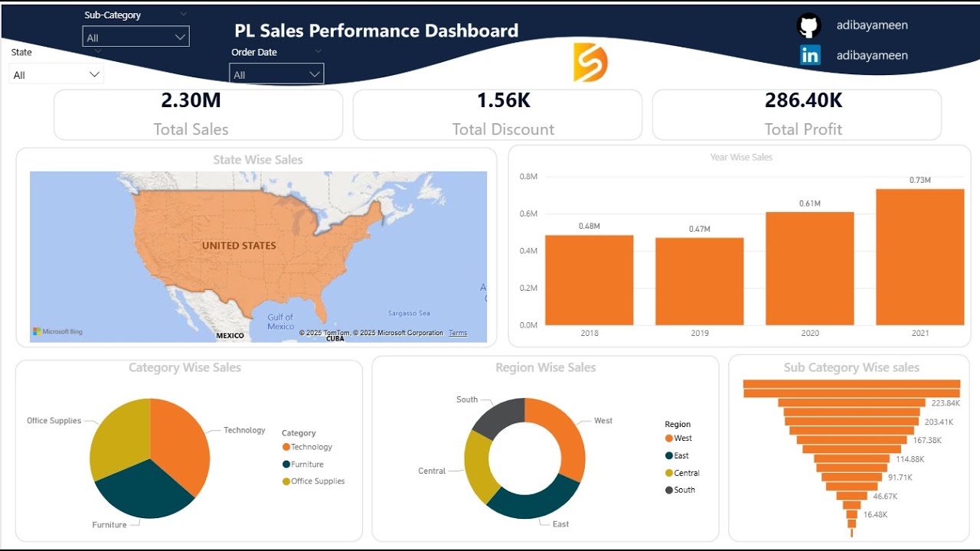Expand the Order Date slicer header chevron
This screenshot has height=551, width=980.
click(318, 51)
